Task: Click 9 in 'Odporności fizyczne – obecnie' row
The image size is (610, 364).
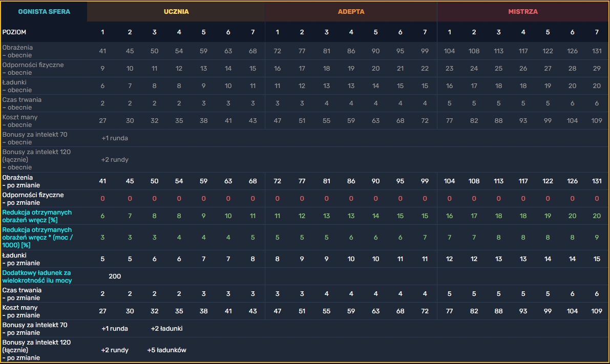Action: pyautogui.click(x=102, y=69)
